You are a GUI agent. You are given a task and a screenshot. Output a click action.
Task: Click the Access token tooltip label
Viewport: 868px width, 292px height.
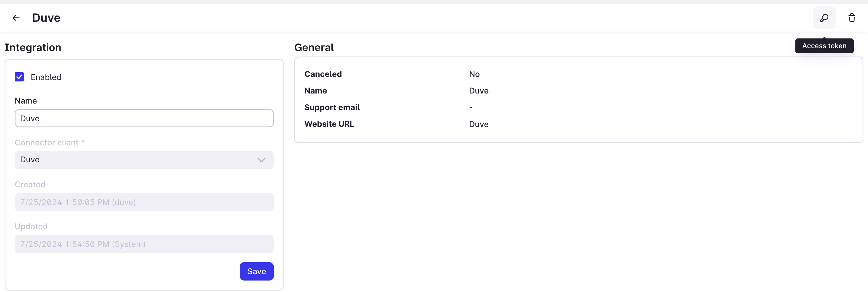tap(824, 46)
